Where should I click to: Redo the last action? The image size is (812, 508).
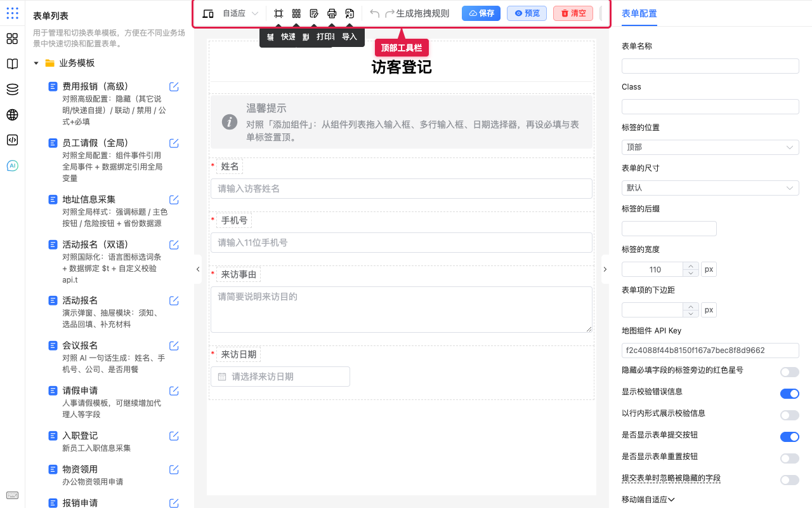390,13
